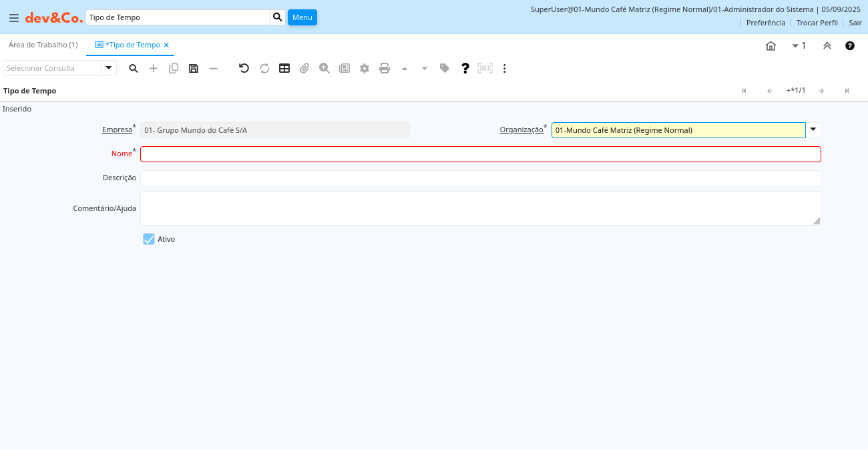Image resolution: width=868 pixels, height=450 pixels.
Task: Open the Attachment paperclip icon
Action: [304, 68]
